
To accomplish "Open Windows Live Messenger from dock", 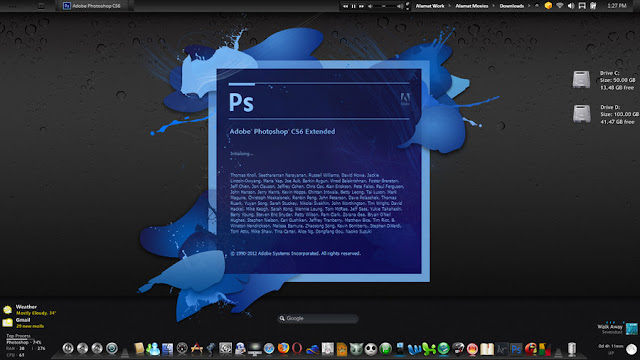I will point(153,349).
